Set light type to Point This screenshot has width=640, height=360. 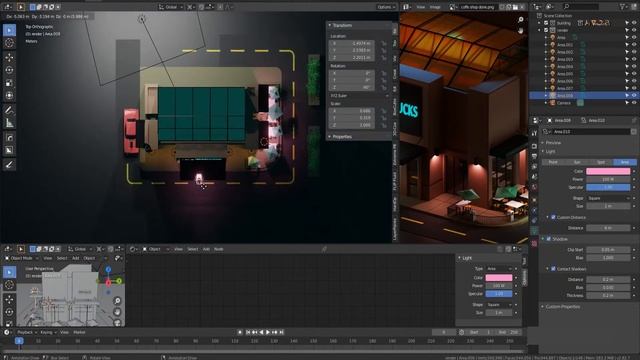[x=553, y=162]
